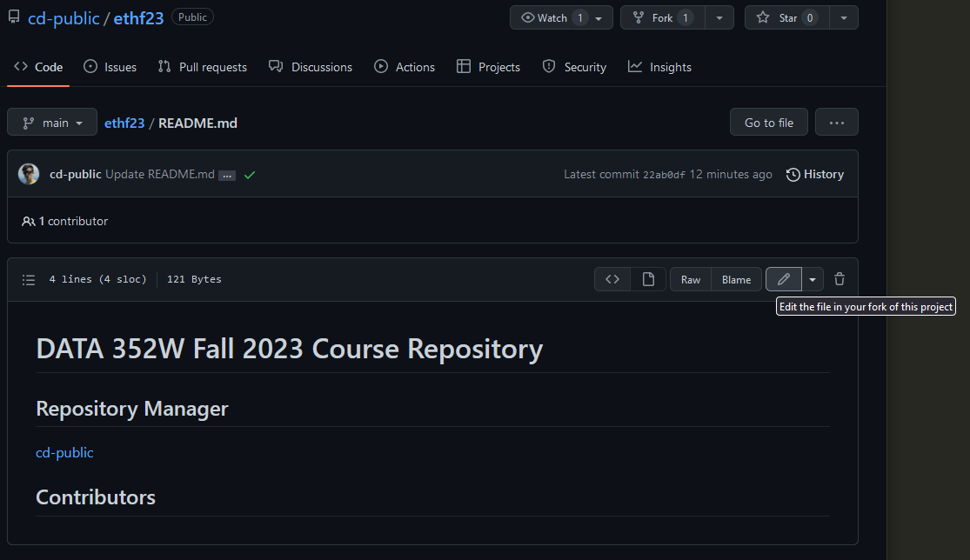Image resolution: width=970 pixels, height=560 pixels.
Task: Click the cd-public avatar image
Action: pos(29,174)
